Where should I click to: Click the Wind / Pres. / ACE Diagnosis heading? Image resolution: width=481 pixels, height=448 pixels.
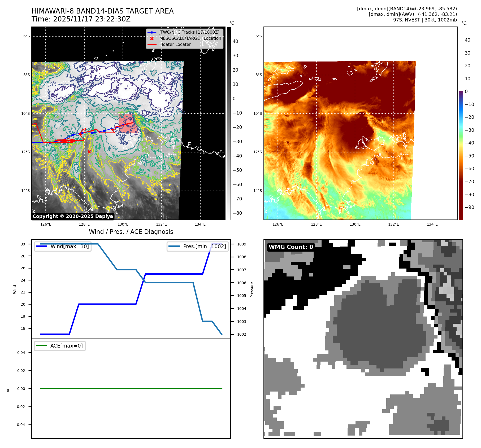[x=131, y=232]
